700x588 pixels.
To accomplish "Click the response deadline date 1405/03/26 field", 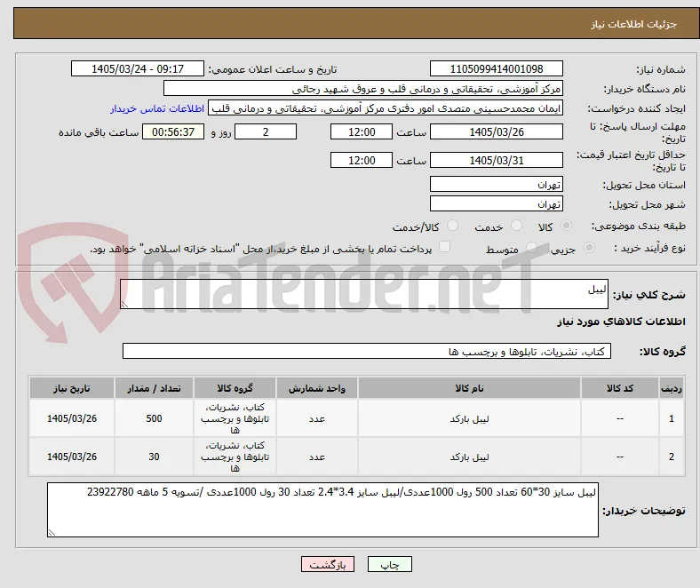I will click(x=497, y=131).
